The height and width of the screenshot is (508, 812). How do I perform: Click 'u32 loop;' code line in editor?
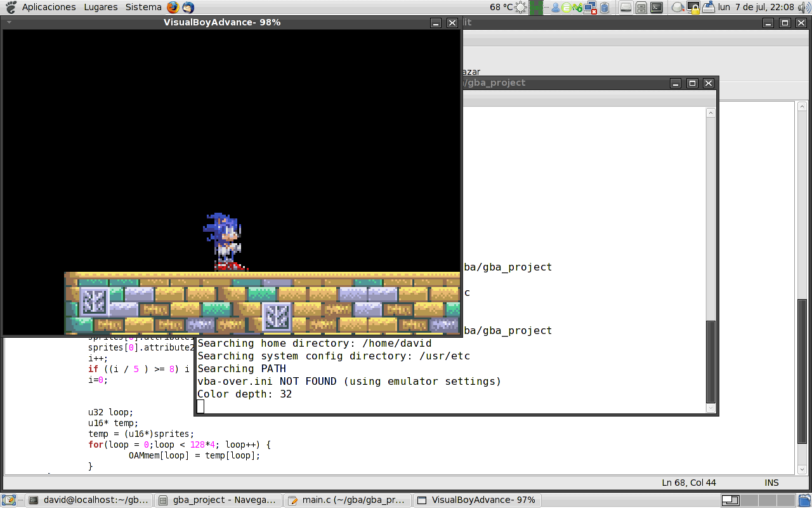click(111, 412)
